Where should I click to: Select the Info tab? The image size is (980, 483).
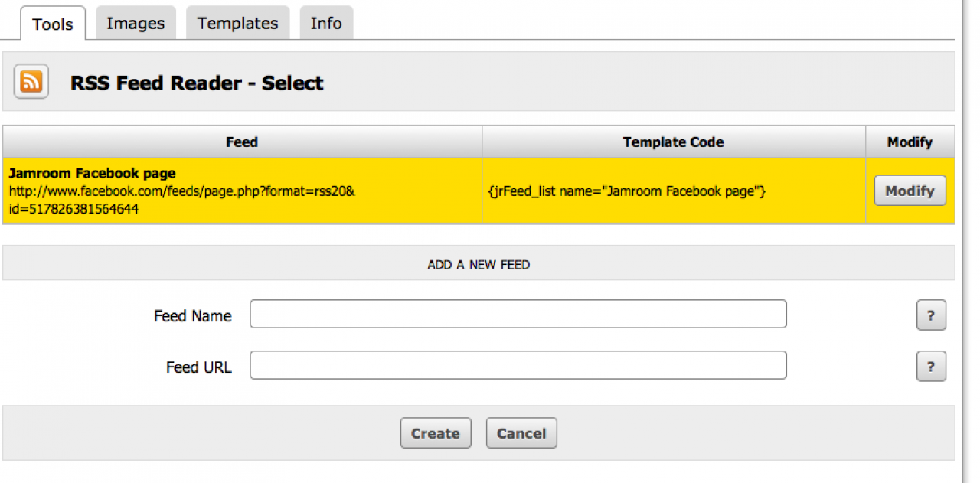(x=326, y=24)
